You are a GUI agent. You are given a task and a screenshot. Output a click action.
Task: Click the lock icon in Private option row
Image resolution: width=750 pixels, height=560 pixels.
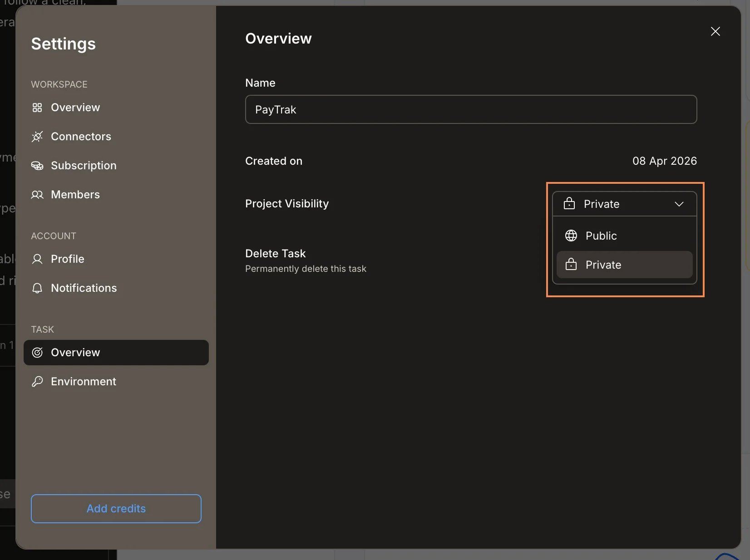(x=571, y=264)
